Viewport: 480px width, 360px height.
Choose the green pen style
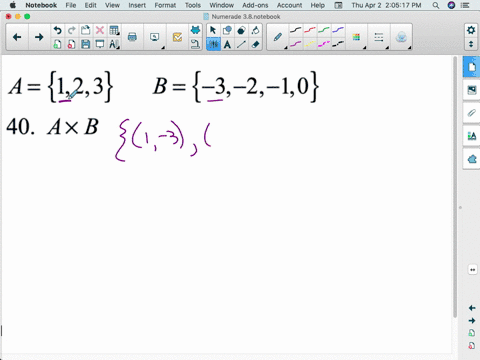tap(324, 30)
